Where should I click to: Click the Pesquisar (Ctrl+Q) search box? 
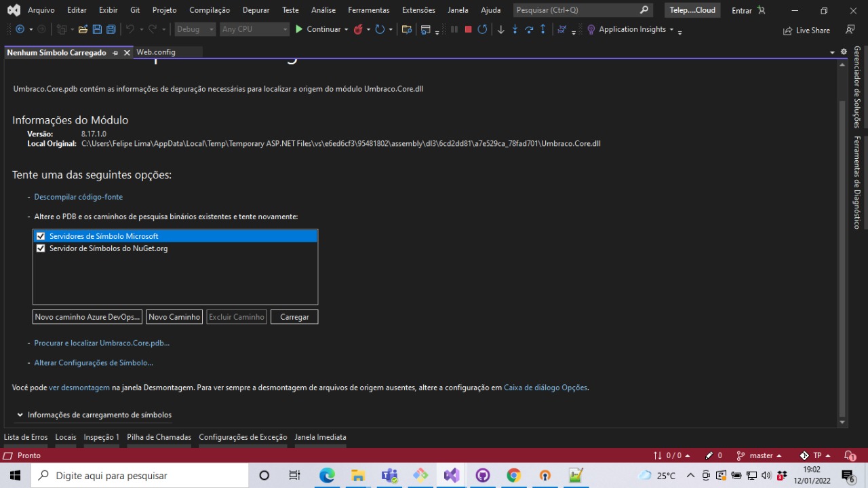coord(583,10)
